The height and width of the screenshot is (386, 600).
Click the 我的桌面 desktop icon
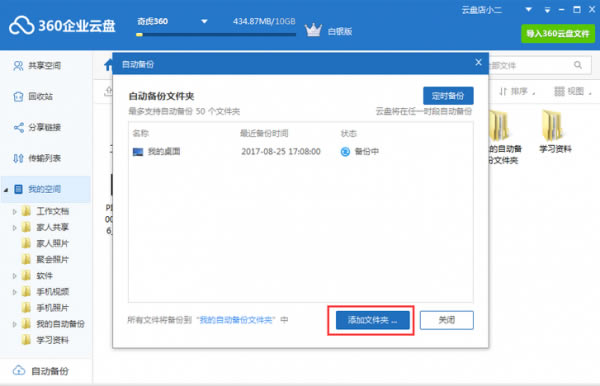[138, 152]
